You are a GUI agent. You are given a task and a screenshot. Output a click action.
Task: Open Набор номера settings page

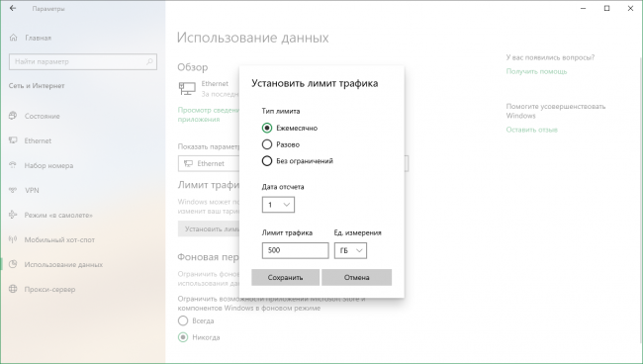coord(48,165)
